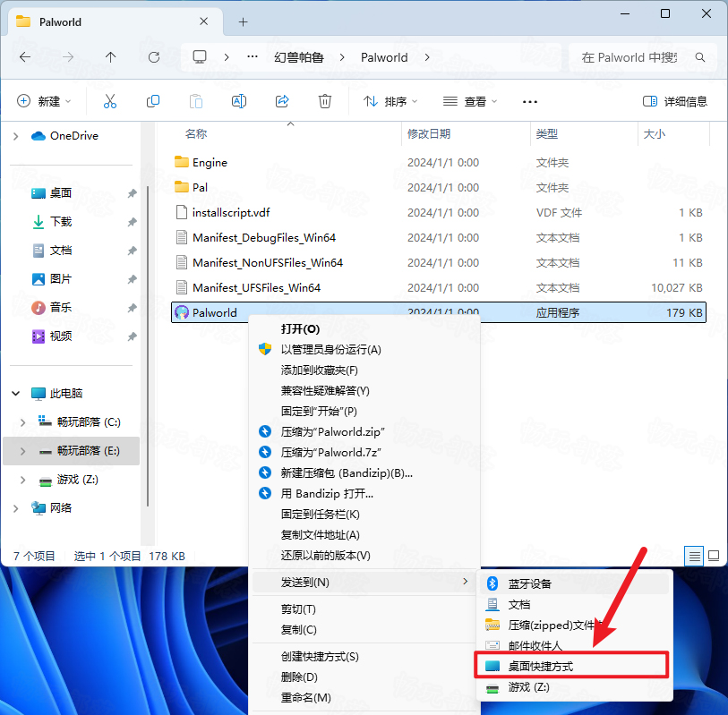
Task: Click the Engine folder icon
Action: [x=182, y=162]
